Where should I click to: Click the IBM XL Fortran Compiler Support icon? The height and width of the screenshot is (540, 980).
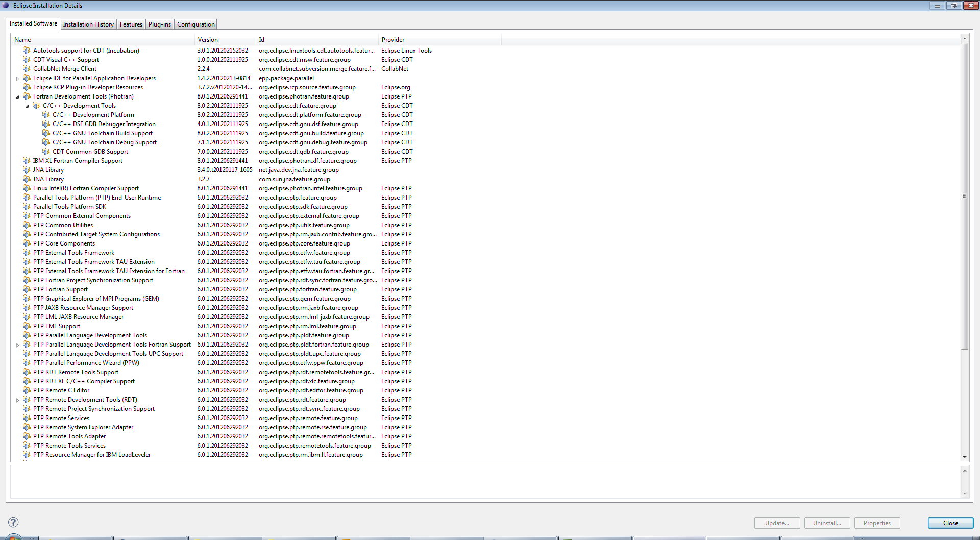click(x=27, y=161)
